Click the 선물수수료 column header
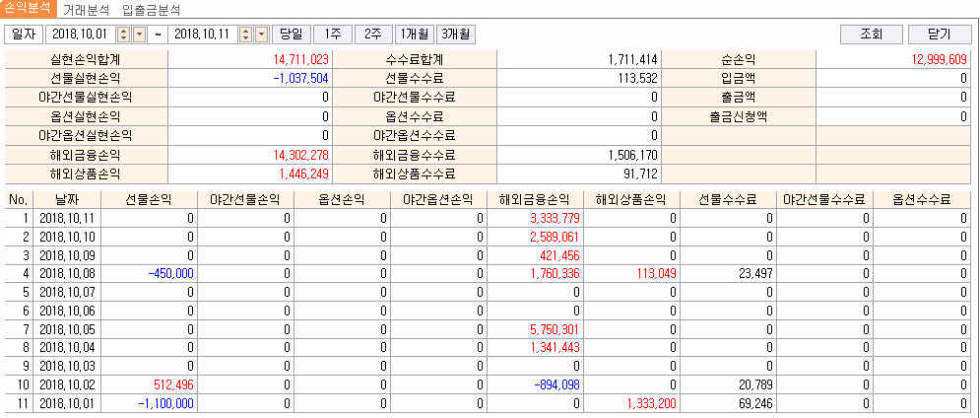 (x=728, y=199)
